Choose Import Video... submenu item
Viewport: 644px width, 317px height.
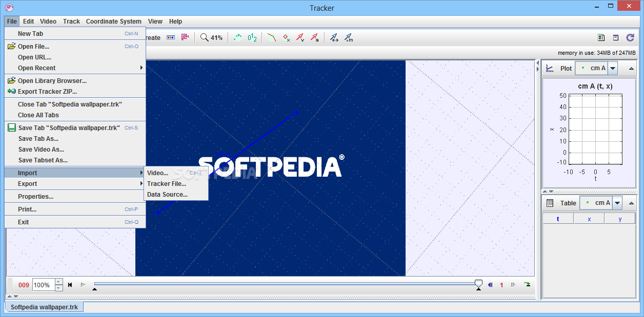[x=176, y=173]
